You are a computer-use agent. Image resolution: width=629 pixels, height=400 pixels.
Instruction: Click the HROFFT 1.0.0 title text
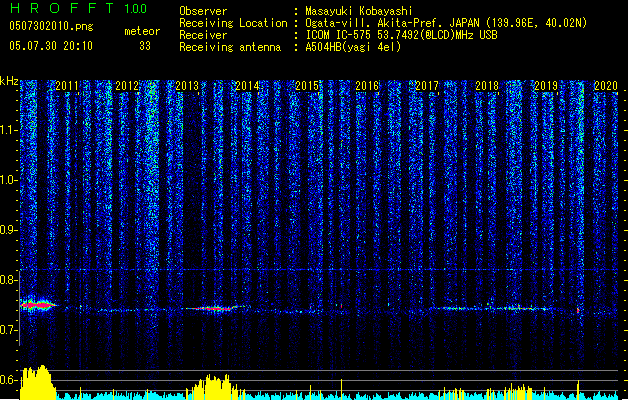point(78,8)
